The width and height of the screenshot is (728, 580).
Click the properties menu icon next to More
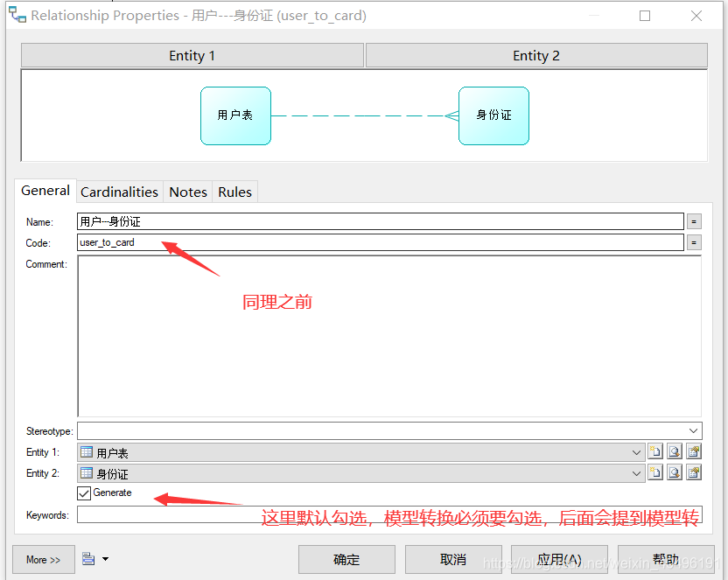pos(88,559)
